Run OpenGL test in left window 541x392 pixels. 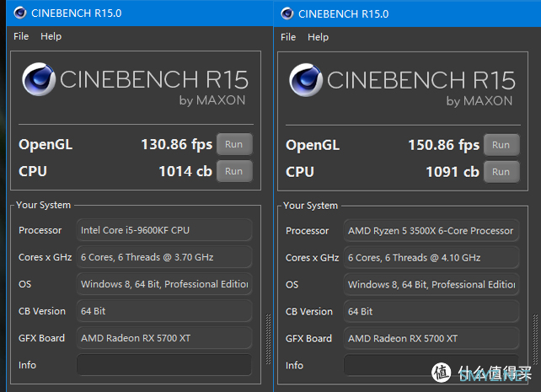click(234, 144)
